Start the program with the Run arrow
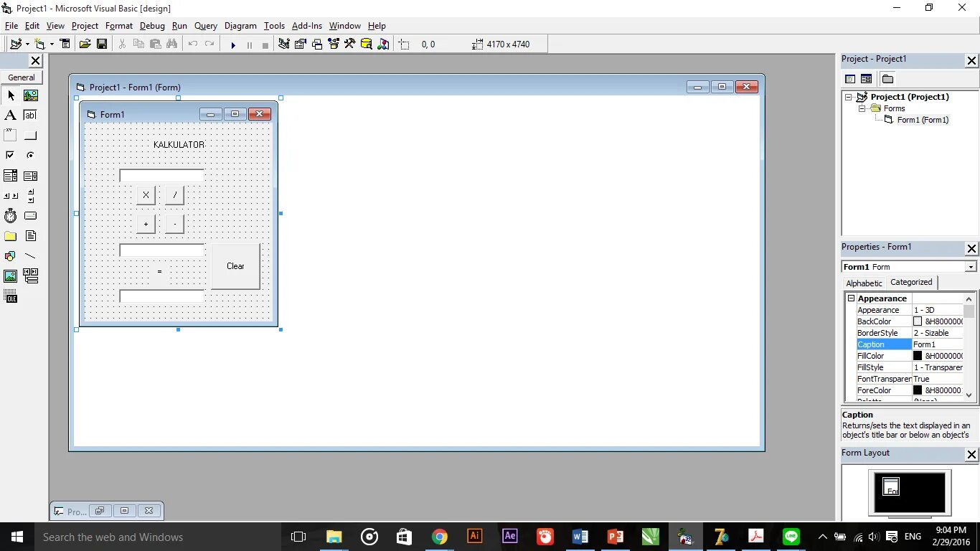Screen dimensions: 980x551 coord(233,44)
